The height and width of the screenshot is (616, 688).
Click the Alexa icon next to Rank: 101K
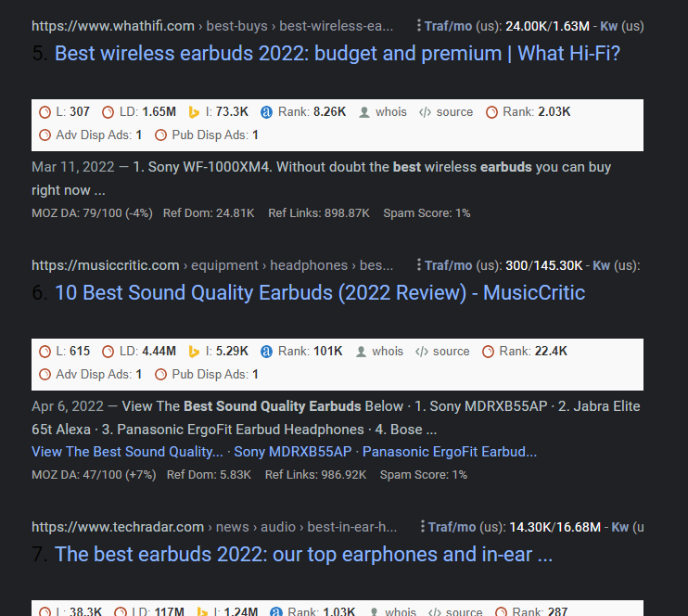coord(266,352)
